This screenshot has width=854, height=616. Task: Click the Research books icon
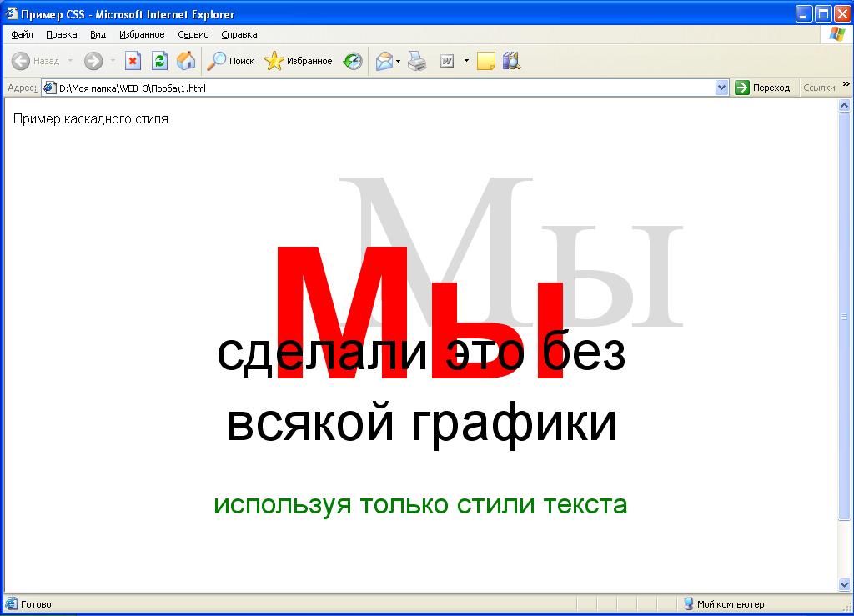click(512, 61)
